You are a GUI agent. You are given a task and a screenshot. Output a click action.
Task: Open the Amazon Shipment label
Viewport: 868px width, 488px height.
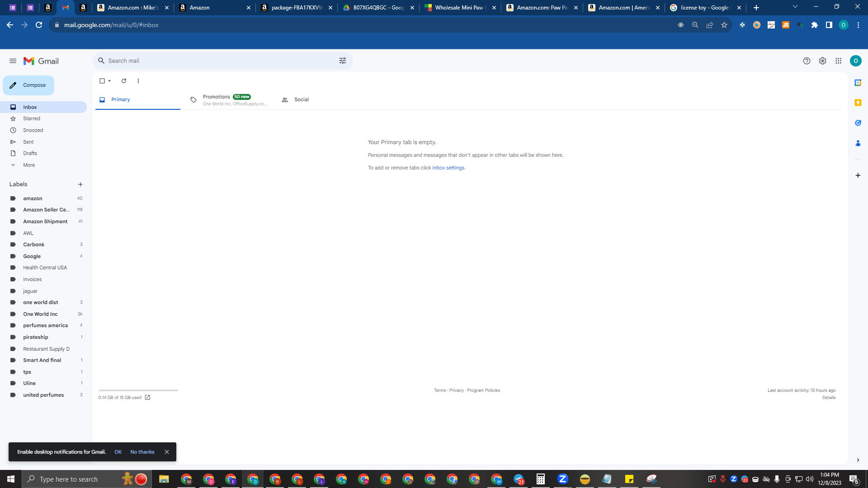pyautogui.click(x=45, y=221)
